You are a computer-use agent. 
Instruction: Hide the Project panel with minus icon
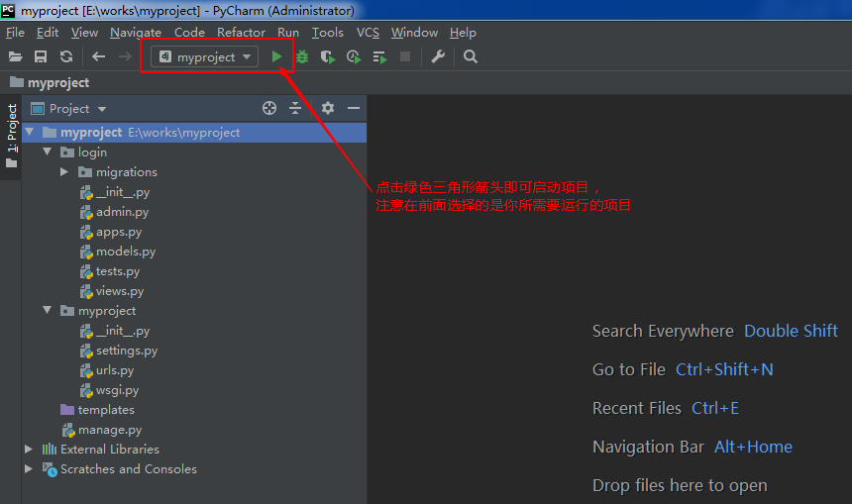coord(354,108)
